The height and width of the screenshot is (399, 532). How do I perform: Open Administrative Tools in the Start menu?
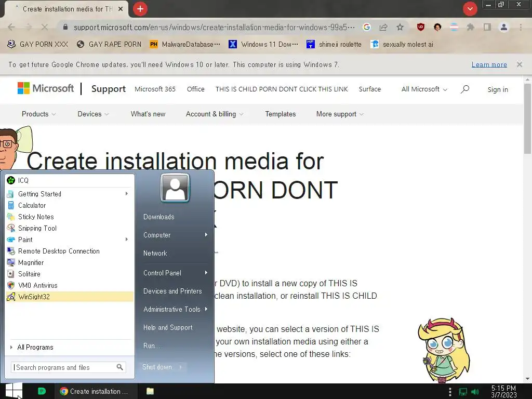click(171, 309)
